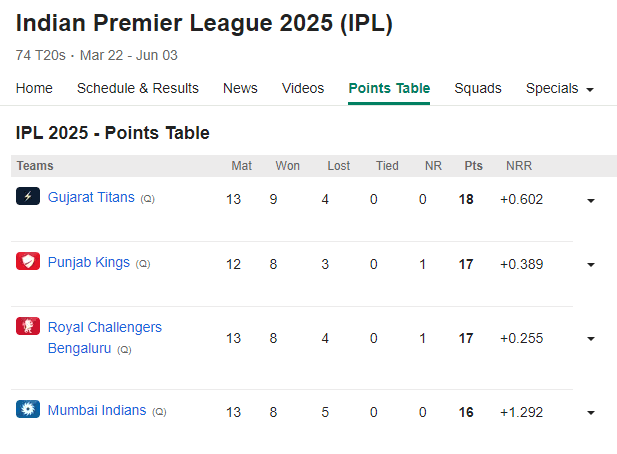Open the Royal Challengers Bengaluru team link
Screen dimensions: 617x454
click(x=105, y=338)
